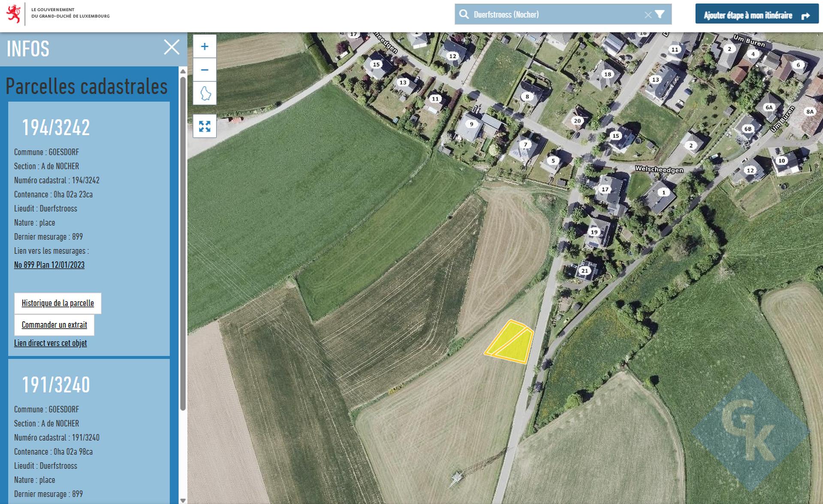Click house number 21 marker
823x504 pixels.
click(585, 271)
